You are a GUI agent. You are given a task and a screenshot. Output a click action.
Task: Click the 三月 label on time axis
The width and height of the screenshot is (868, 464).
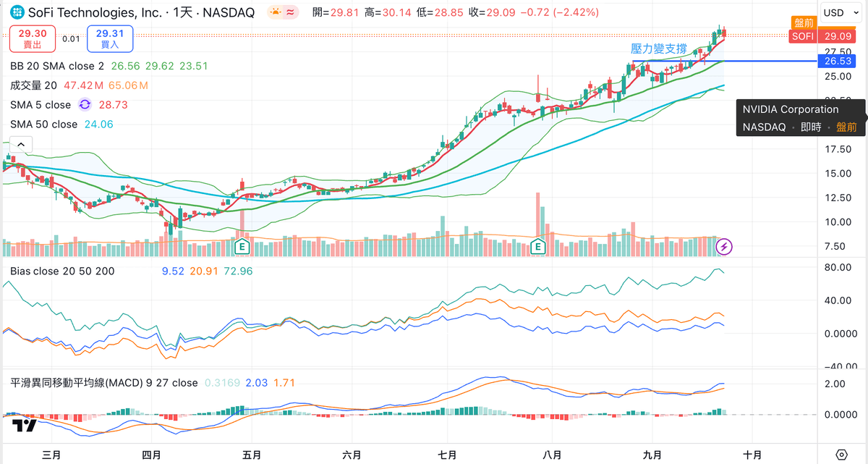tap(51, 455)
